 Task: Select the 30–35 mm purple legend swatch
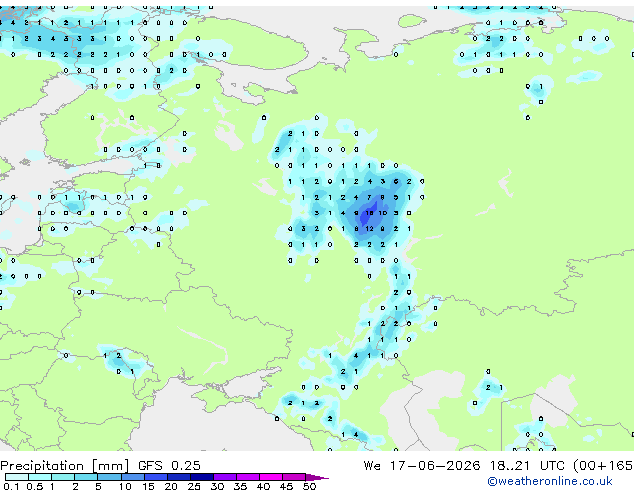(x=224, y=477)
